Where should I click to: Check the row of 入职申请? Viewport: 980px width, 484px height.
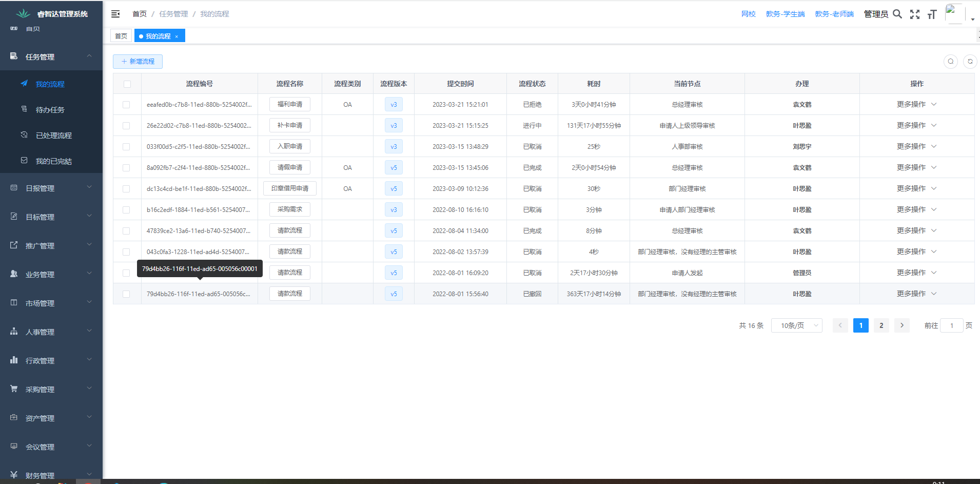tap(126, 147)
